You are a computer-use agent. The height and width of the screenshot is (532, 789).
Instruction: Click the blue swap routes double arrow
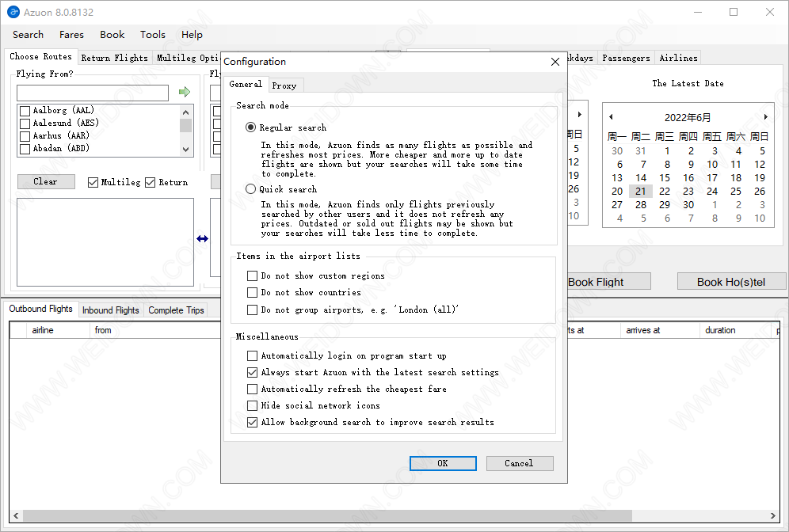coord(202,239)
